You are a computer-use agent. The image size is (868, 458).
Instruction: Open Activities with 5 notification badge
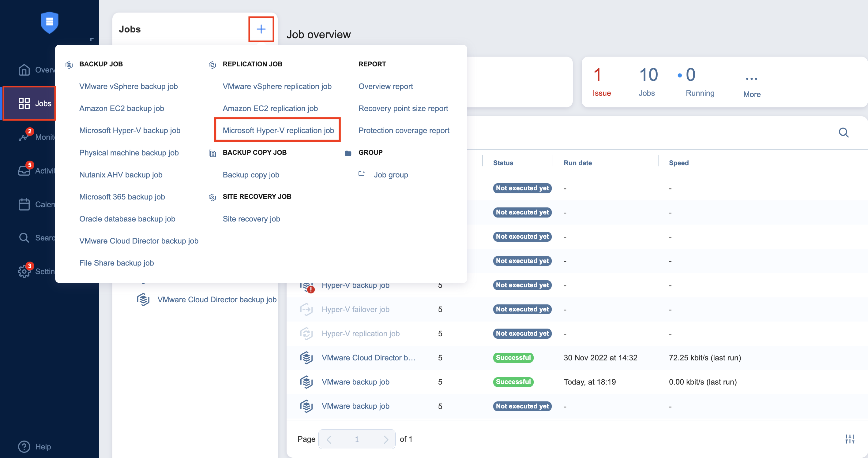36,170
